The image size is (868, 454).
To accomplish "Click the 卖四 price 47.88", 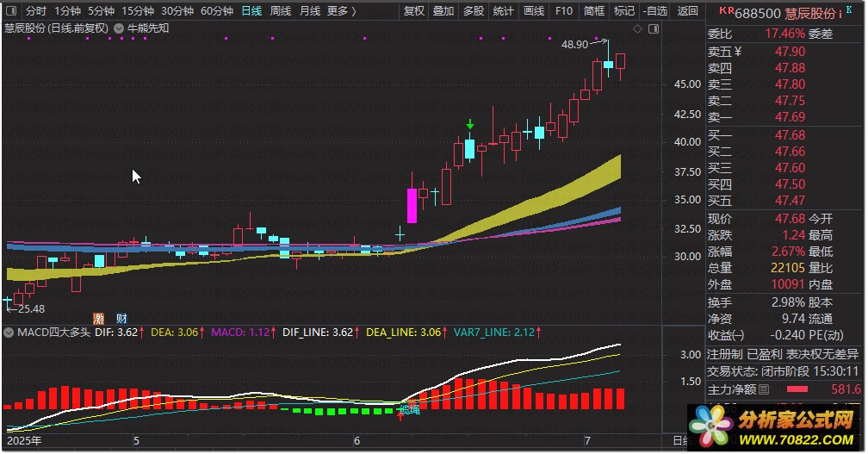I will (x=790, y=68).
